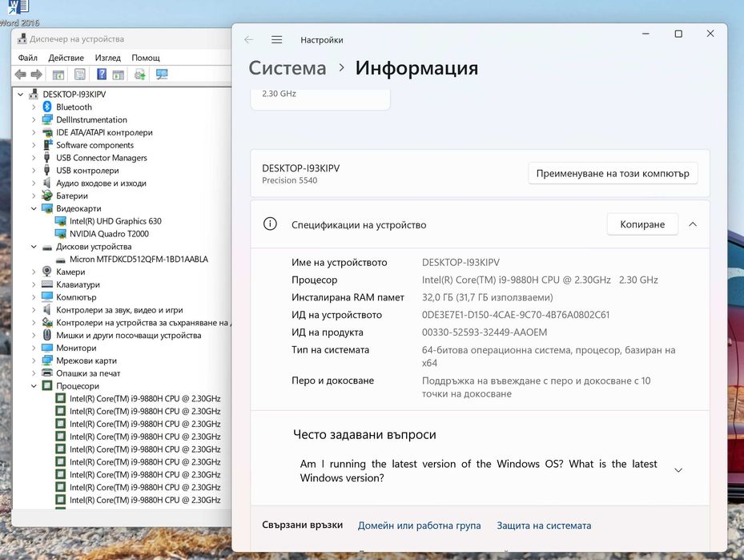Click the info icon beside Спецификации на устройство
Image resolution: width=744 pixels, height=560 pixels.
coord(270,224)
